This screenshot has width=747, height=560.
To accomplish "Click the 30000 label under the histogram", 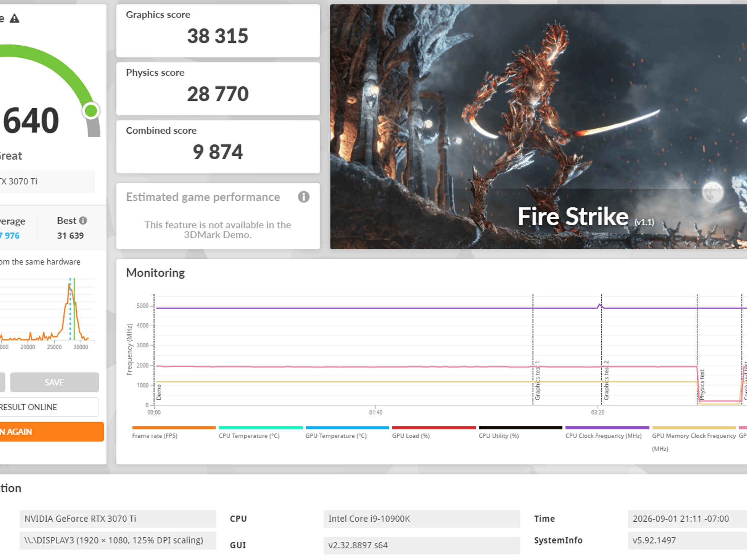I will 81,347.
